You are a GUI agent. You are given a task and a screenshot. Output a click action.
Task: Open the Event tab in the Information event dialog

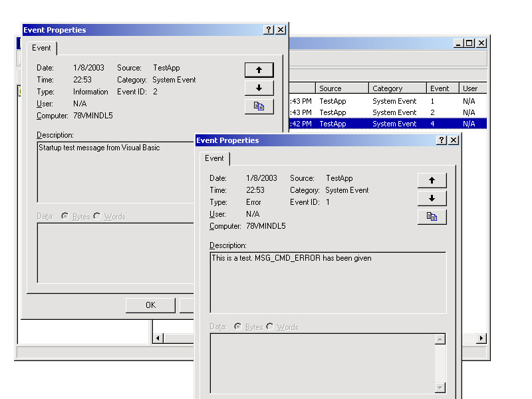pos(41,48)
